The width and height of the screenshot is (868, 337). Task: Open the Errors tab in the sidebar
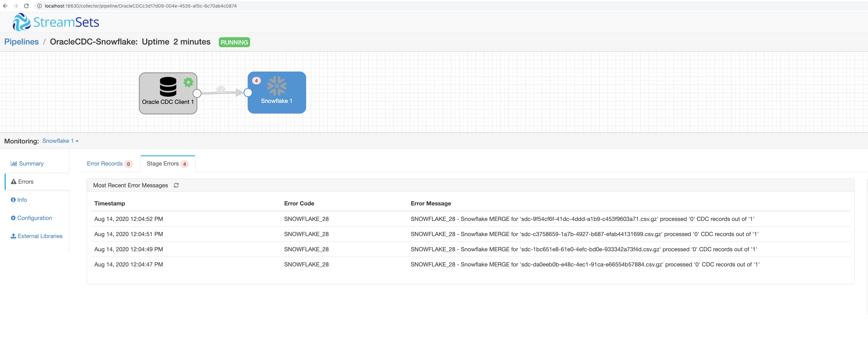[22, 181]
